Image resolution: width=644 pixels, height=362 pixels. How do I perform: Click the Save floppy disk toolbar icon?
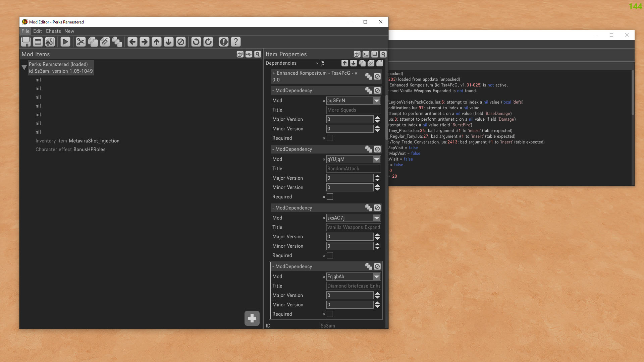coord(26,42)
